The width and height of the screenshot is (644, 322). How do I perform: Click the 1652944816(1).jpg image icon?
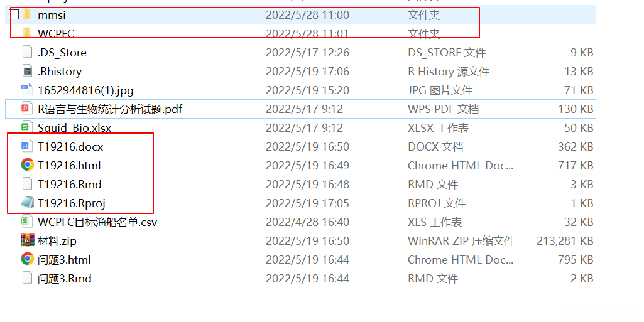tap(27, 90)
